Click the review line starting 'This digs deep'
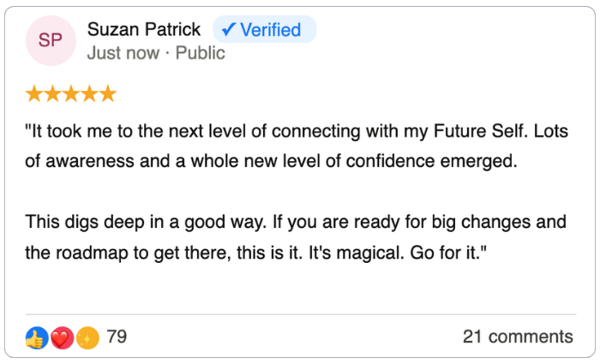 click(x=296, y=222)
